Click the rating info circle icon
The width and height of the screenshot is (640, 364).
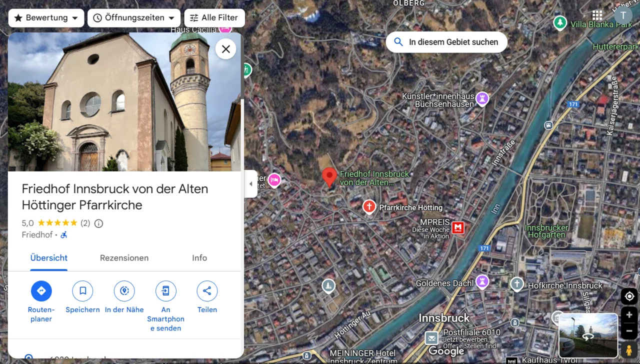coord(98,223)
